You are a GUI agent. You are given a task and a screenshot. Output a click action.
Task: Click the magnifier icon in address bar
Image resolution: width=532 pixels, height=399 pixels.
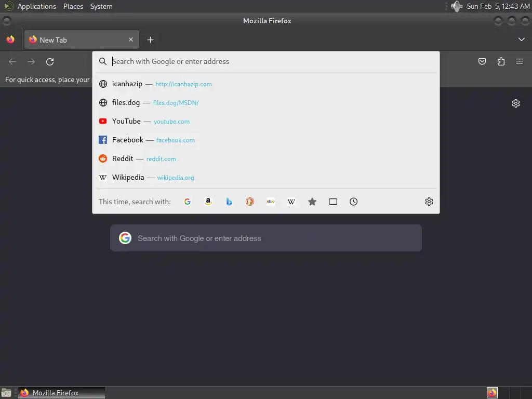coord(103,61)
